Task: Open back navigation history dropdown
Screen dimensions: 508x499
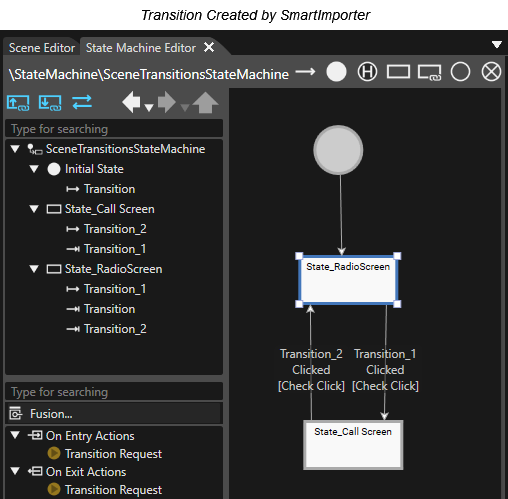Action: pyautogui.click(x=149, y=107)
